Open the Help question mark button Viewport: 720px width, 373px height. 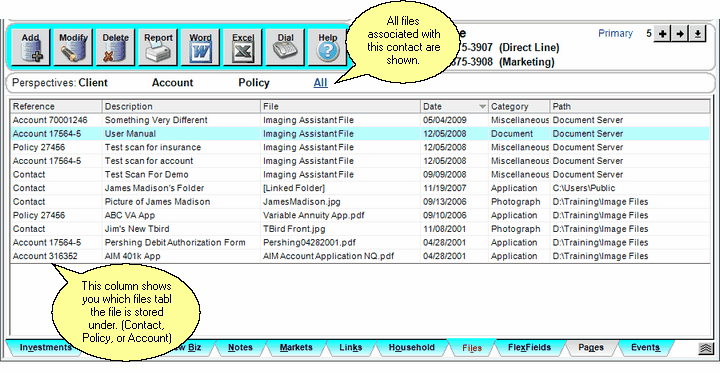[327, 47]
